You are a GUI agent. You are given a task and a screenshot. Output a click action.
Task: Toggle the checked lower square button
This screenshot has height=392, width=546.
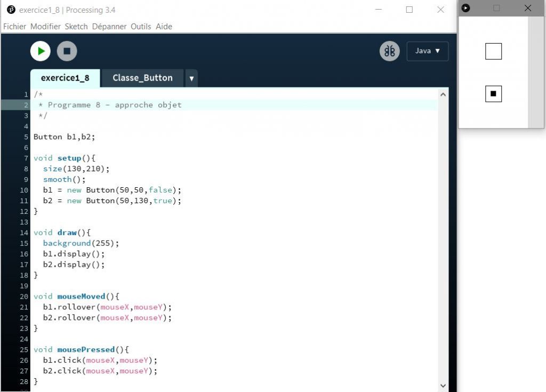493,94
